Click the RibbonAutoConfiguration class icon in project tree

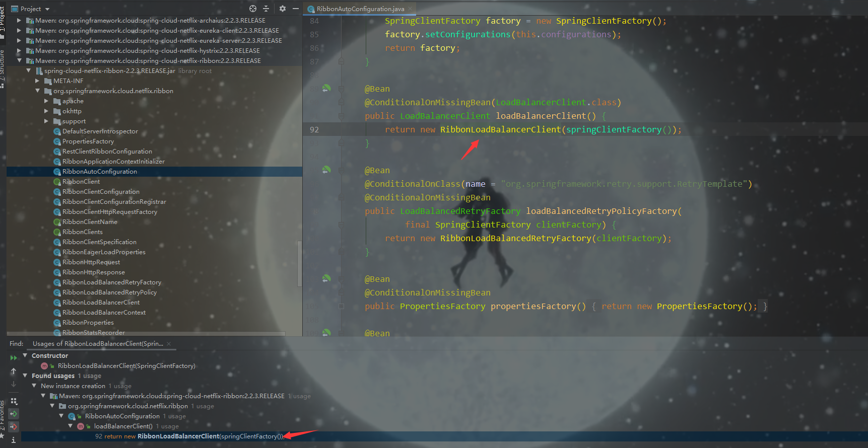pyautogui.click(x=57, y=172)
